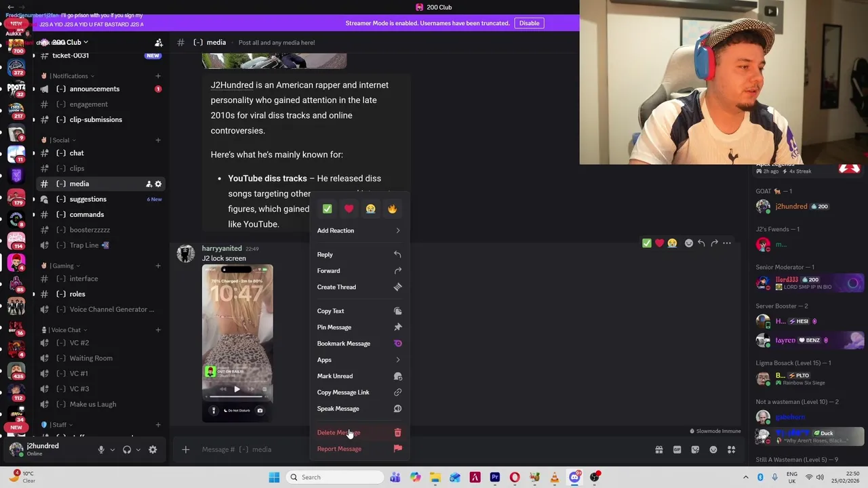Screen dimensions: 868x488
Task: Invite members to the media channel
Action: 149,184
